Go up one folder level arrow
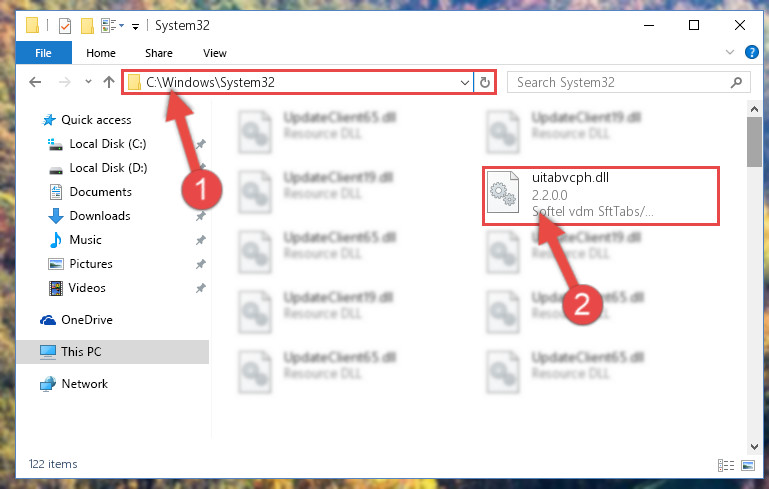 pos(109,82)
